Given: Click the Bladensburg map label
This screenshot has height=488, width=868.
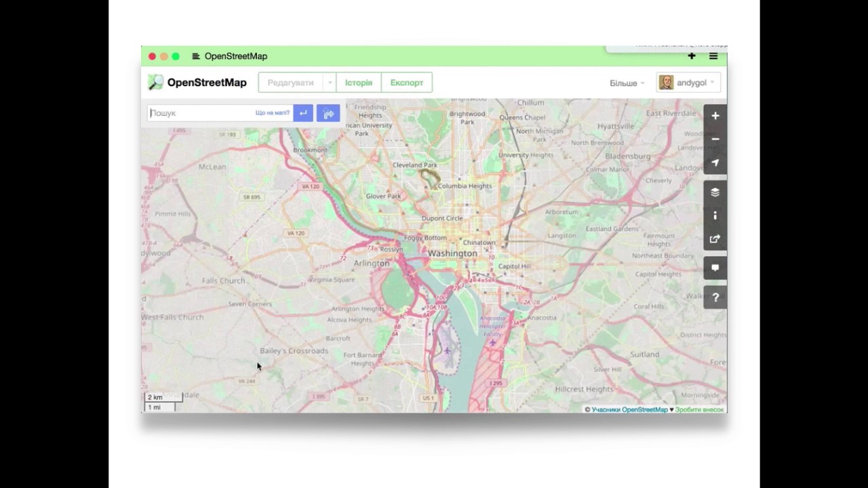Looking at the screenshot, I should click(627, 157).
